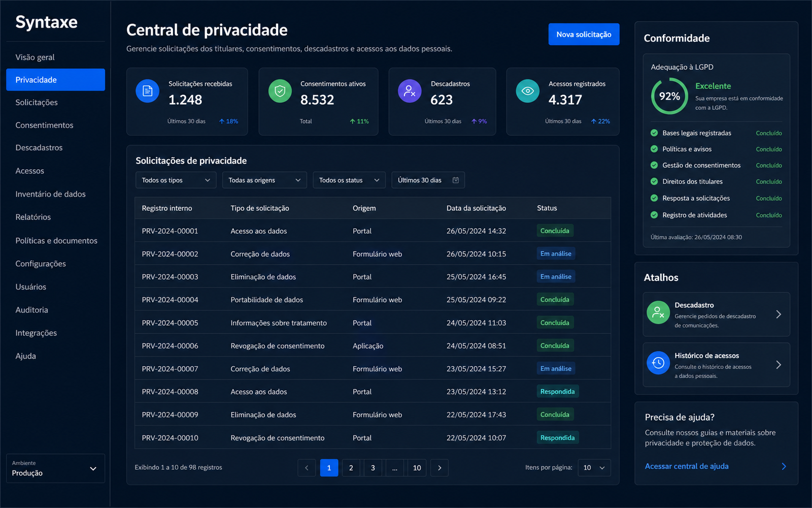Go to page 3 of results
Screen dimensions: 812x508
pos(373,468)
